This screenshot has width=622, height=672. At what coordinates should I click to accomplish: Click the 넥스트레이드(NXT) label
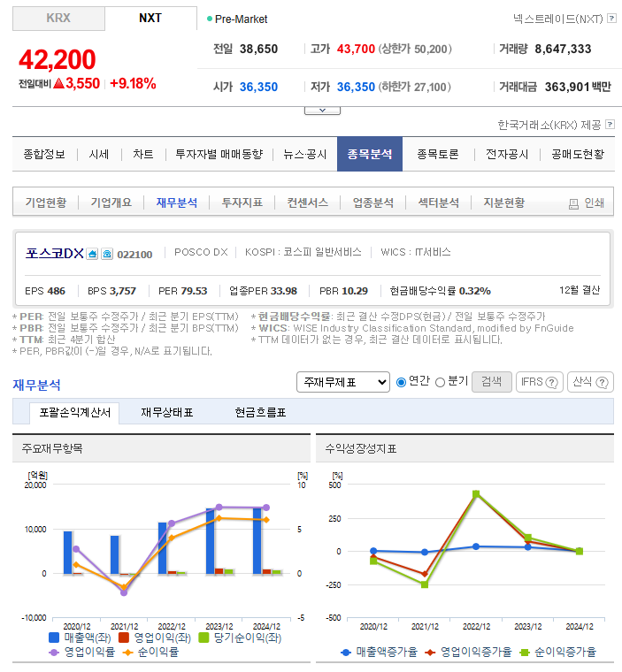(558, 19)
